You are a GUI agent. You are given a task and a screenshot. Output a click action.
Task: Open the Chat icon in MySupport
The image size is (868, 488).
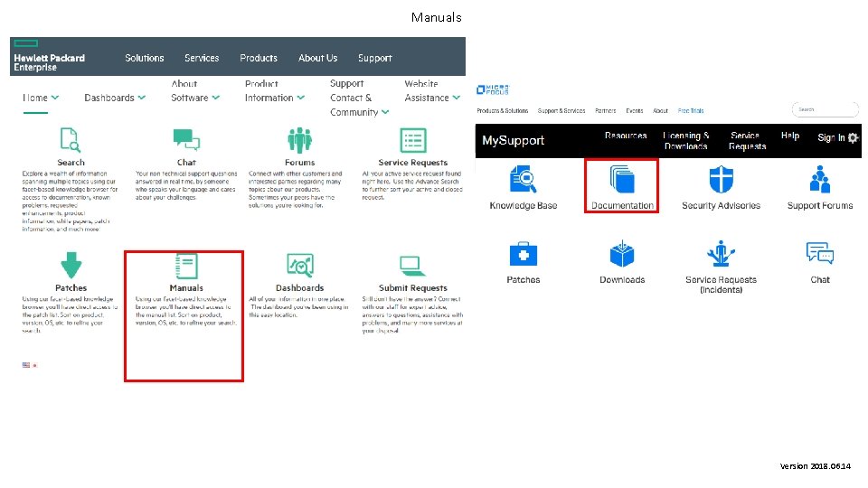[820, 254]
